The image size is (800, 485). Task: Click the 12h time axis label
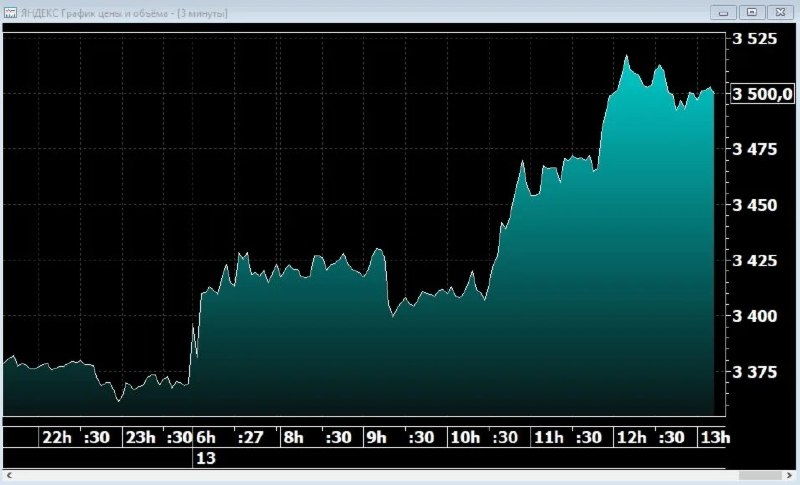point(632,437)
